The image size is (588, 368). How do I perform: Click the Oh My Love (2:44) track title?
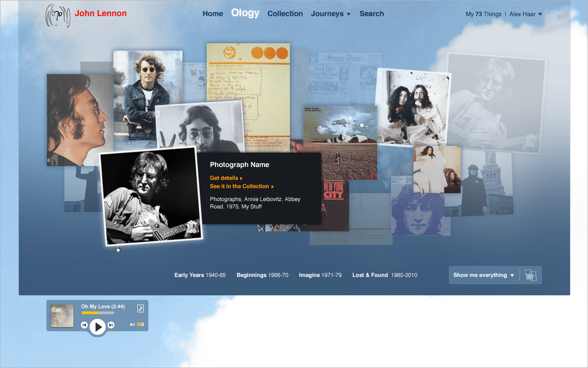[x=103, y=306]
